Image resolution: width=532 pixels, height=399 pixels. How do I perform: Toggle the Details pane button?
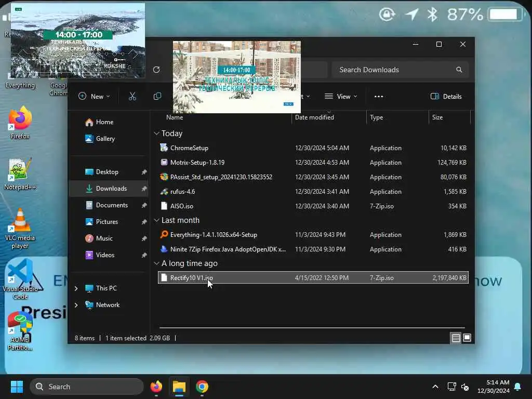point(446,97)
